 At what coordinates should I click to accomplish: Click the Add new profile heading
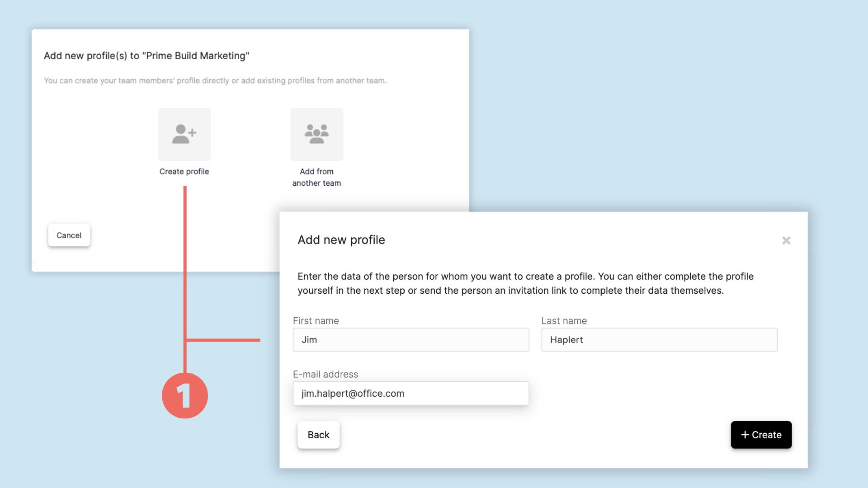point(341,239)
